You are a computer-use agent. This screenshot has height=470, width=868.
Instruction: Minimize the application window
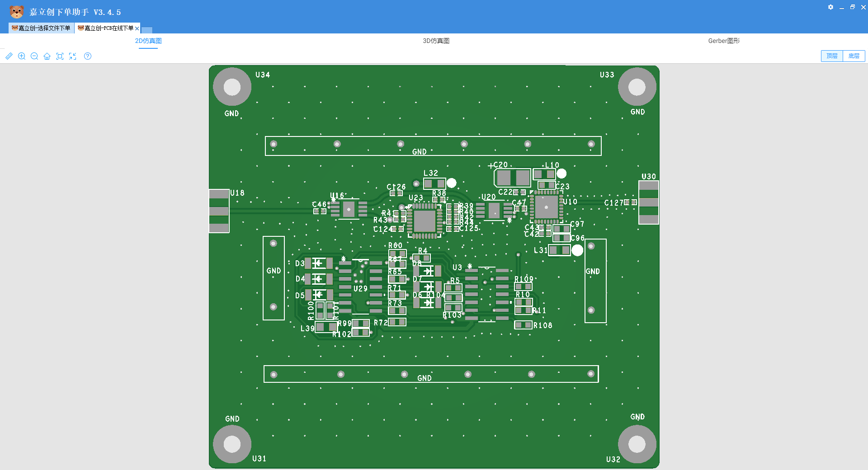[842, 7]
